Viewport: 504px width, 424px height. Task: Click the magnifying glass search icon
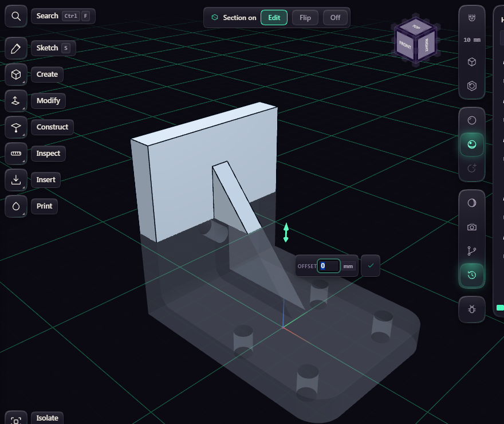pos(16,16)
